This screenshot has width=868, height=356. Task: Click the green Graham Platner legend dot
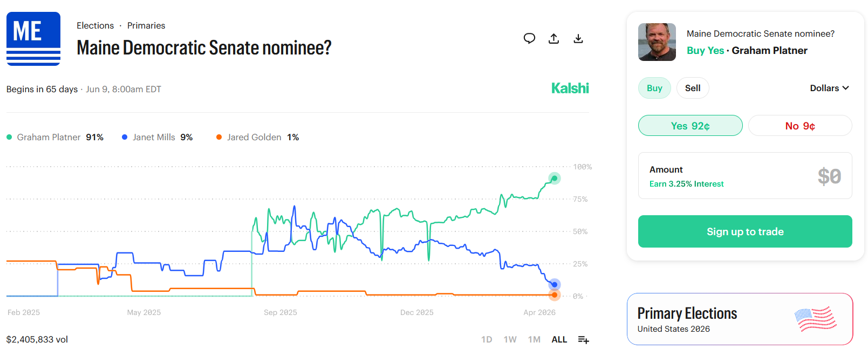point(9,137)
